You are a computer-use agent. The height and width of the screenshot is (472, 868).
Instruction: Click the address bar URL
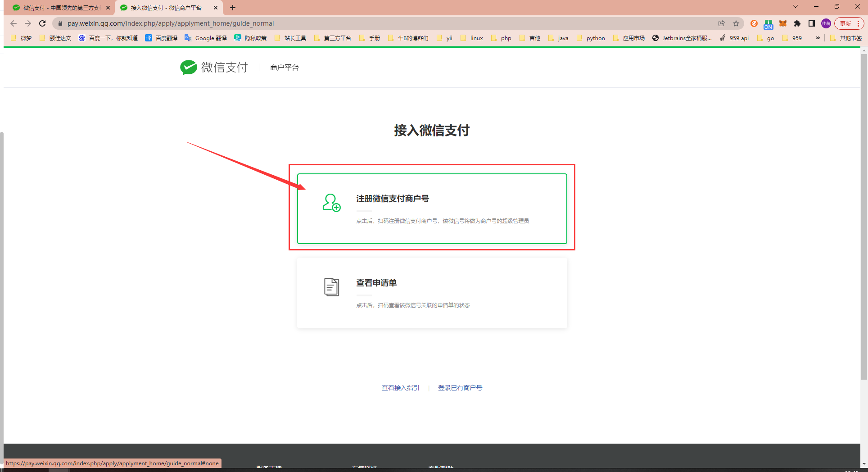171,23
